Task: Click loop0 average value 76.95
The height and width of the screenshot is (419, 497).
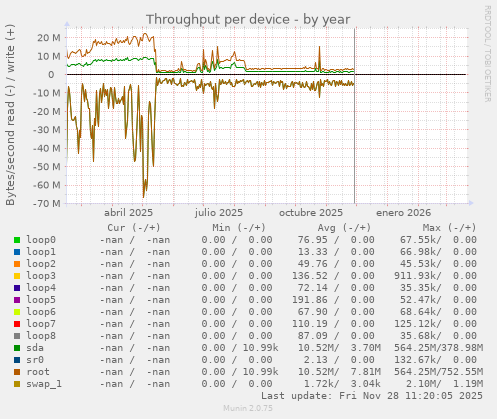Action: (313, 240)
